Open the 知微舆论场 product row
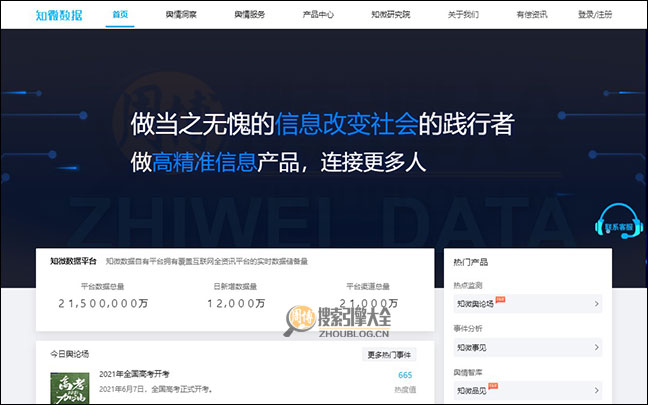Viewport: 648px width, 405px height. click(528, 304)
